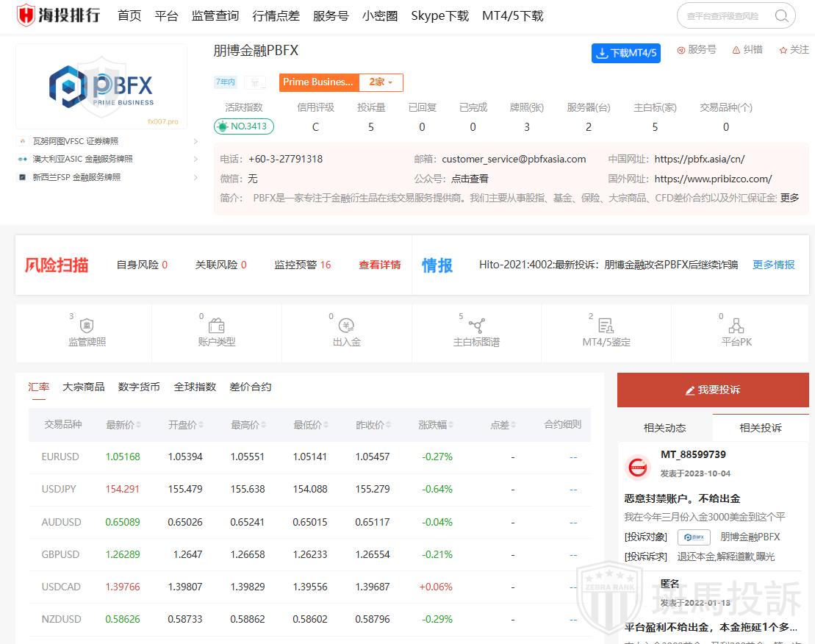The width and height of the screenshot is (815, 644).
Task: Select the 相关动态 tab
Action: (x=664, y=428)
